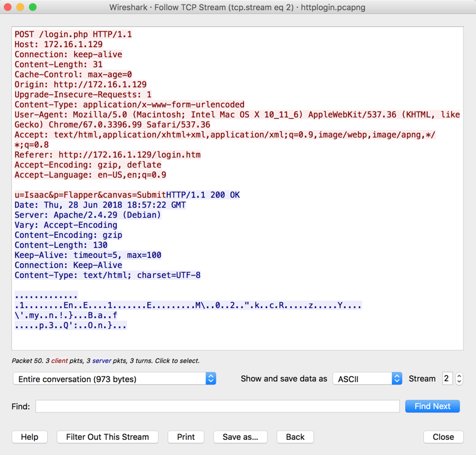476x455 pixels.
Task: Focus the Find text field
Action: pos(217,407)
